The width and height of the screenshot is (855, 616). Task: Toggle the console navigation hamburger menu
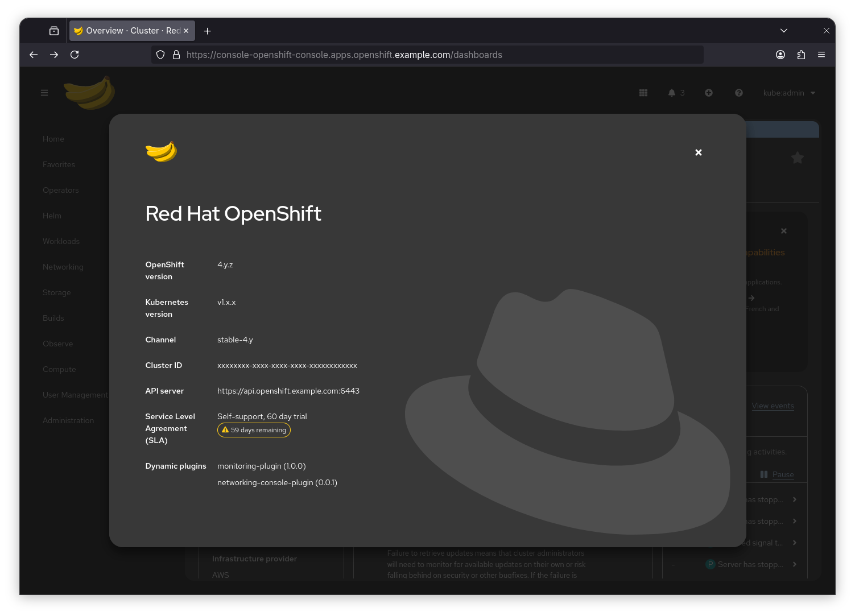[x=44, y=93]
